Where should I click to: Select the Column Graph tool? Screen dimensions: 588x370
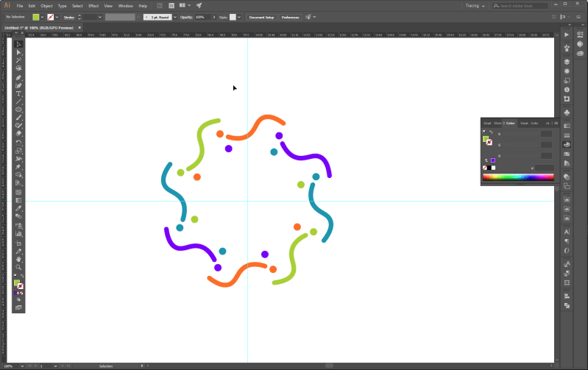click(x=18, y=233)
